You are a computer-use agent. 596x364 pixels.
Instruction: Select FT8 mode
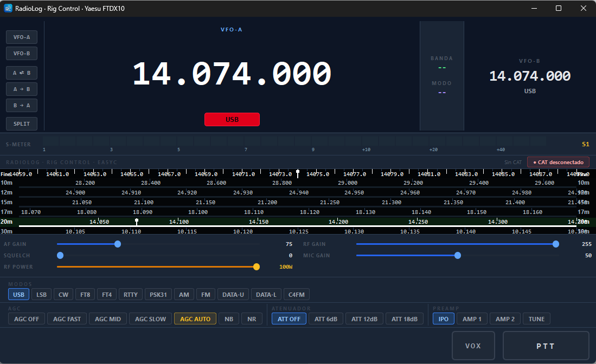[x=85, y=295]
